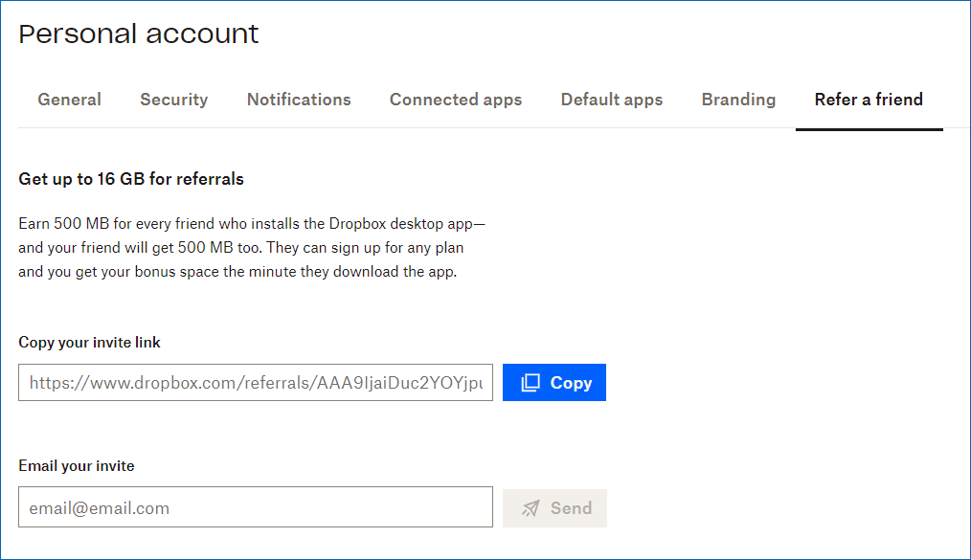This screenshot has width=971, height=560.
Task: Click the blue Copy button
Action: pos(554,382)
